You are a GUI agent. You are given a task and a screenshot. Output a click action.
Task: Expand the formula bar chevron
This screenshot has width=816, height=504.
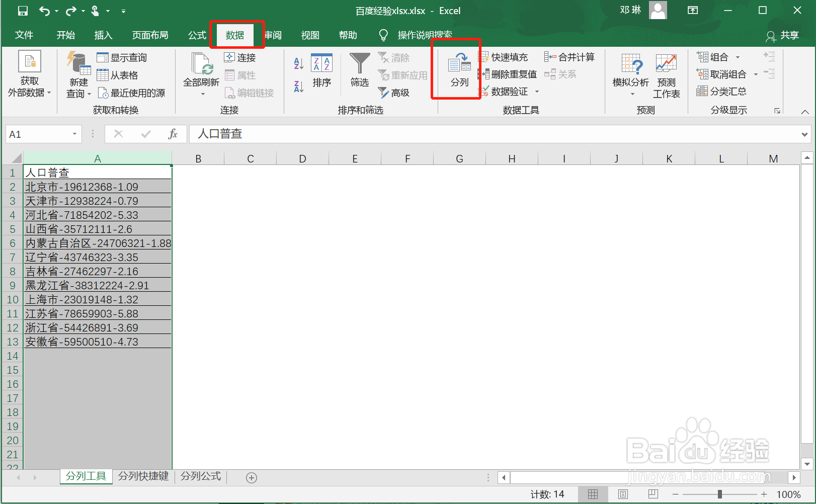click(804, 134)
